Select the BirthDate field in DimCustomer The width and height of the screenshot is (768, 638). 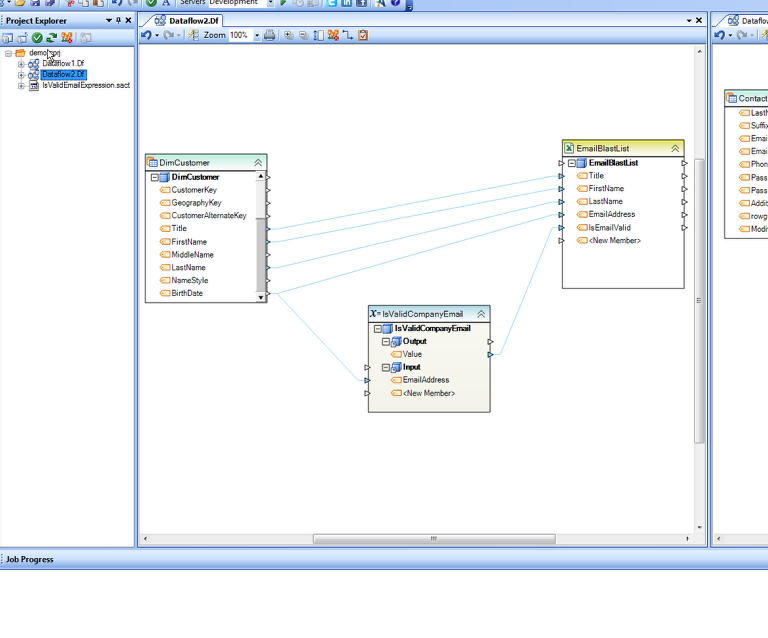point(186,293)
